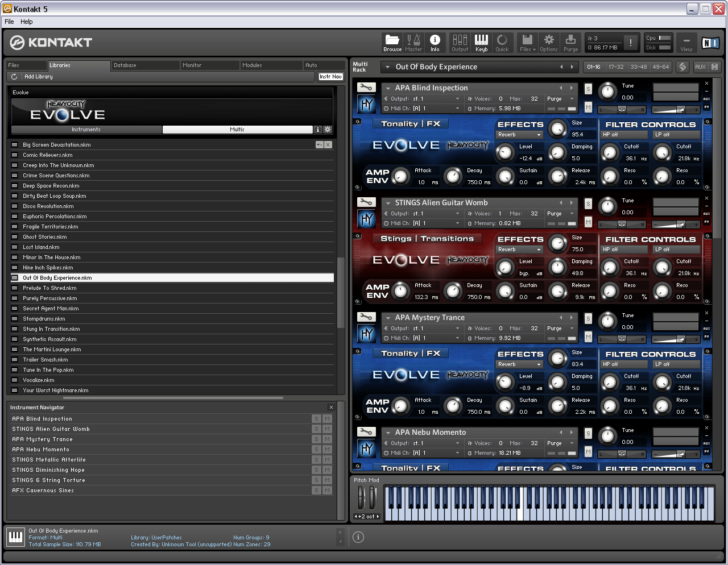Viewport: 728px width, 565px height.
Task: Adjust the Tune knob of APA Blind Inspection
Action: coord(608,91)
